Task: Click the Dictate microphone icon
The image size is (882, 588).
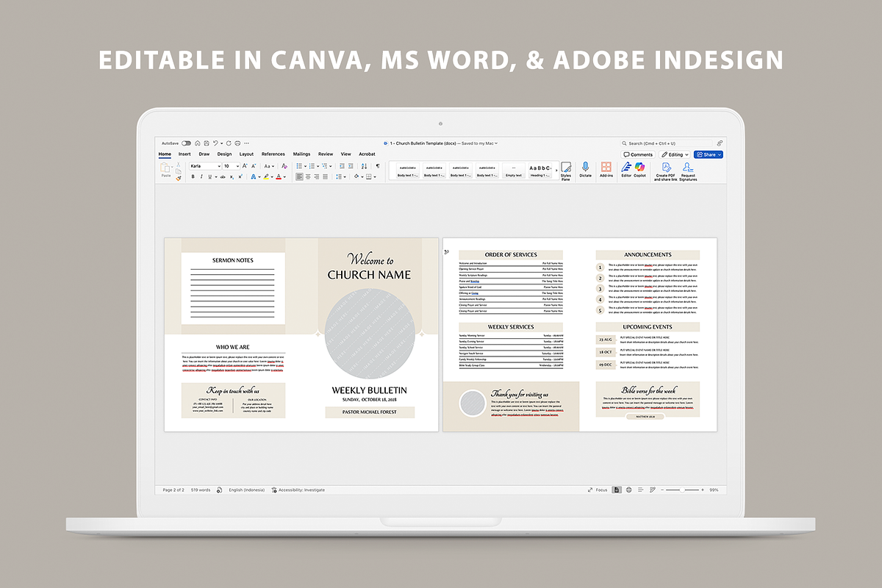Action: (x=585, y=170)
